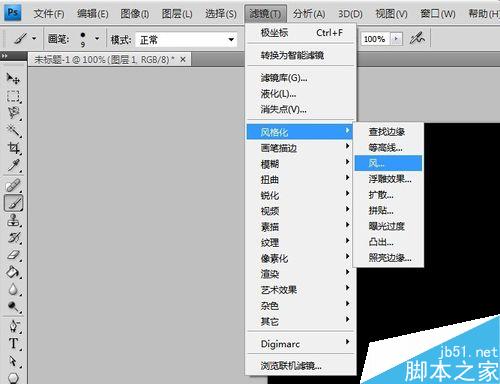Image resolution: width=500 pixels, height=384 pixels.
Task: Open 液化(L)... liquify filter
Action: [x=301, y=94]
